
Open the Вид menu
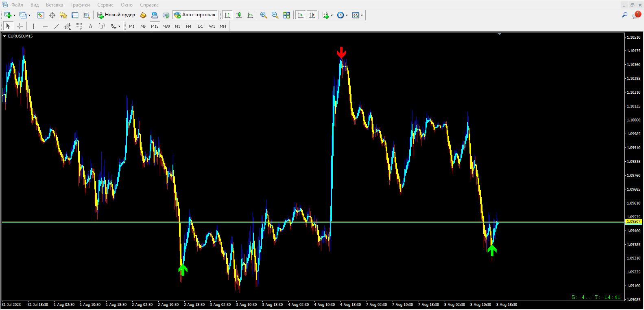[35, 5]
